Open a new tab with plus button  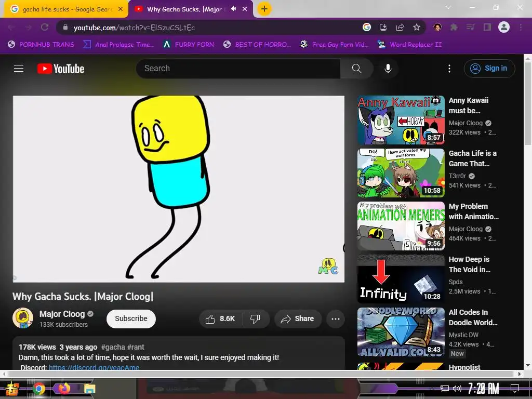(x=264, y=9)
